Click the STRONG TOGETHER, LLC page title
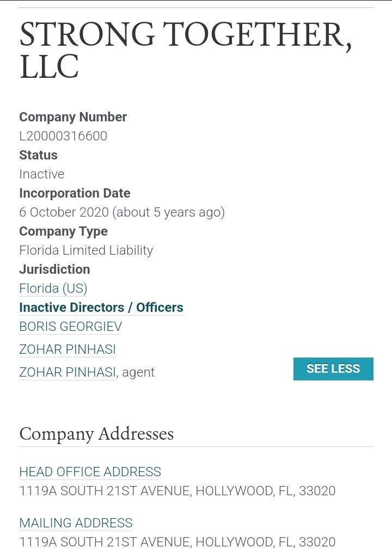The width and height of the screenshot is (392, 560). [185, 50]
